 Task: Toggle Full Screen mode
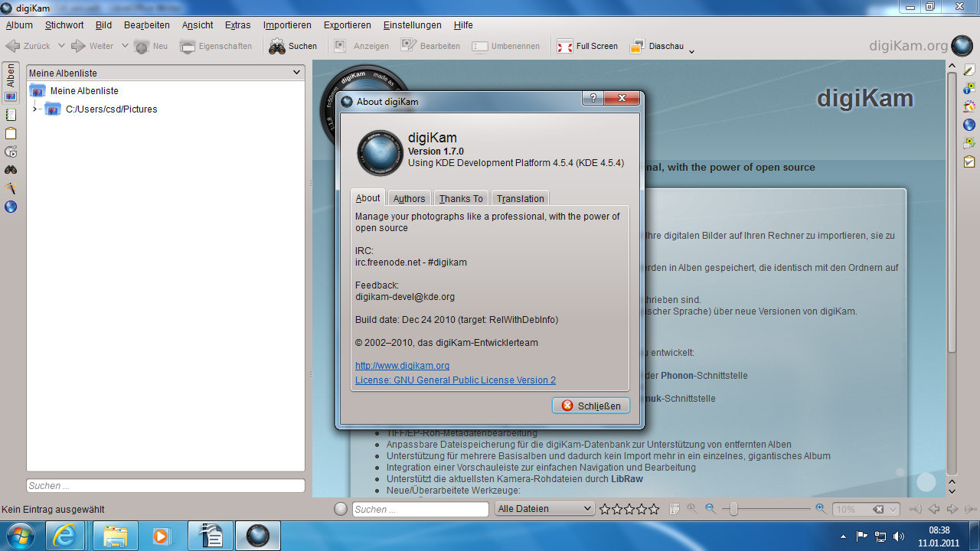click(587, 45)
